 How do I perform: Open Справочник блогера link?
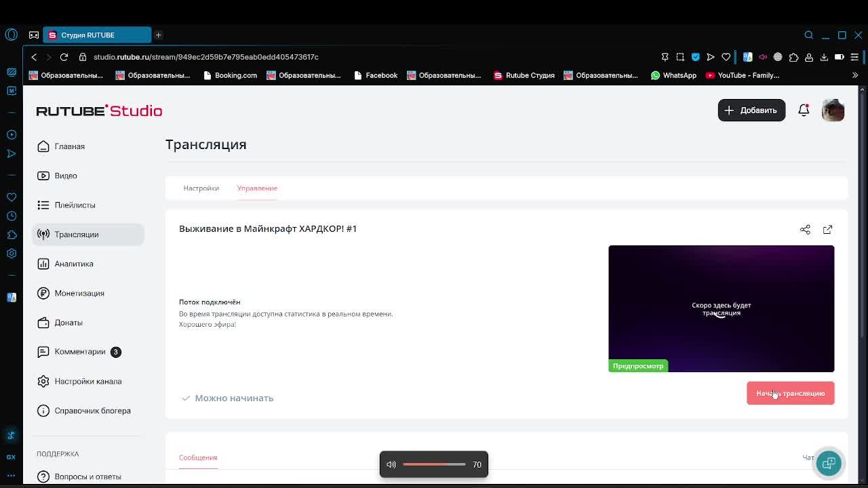pos(92,411)
